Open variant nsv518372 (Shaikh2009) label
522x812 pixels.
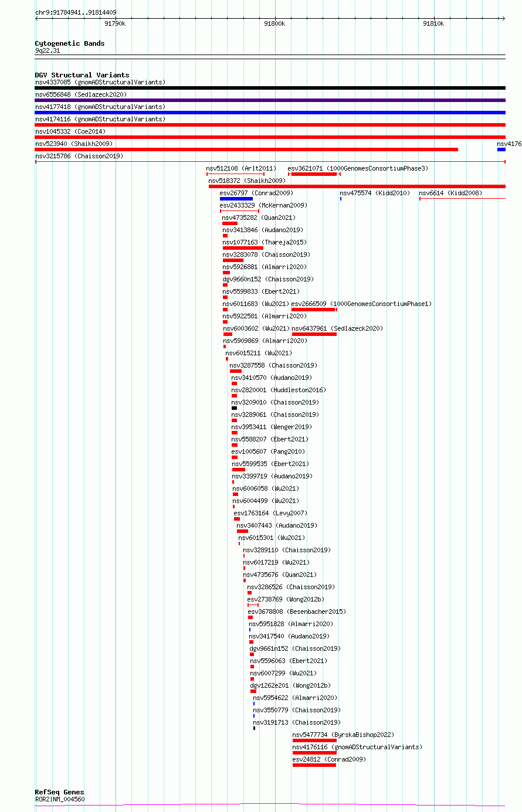pyautogui.click(x=247, y=181)
